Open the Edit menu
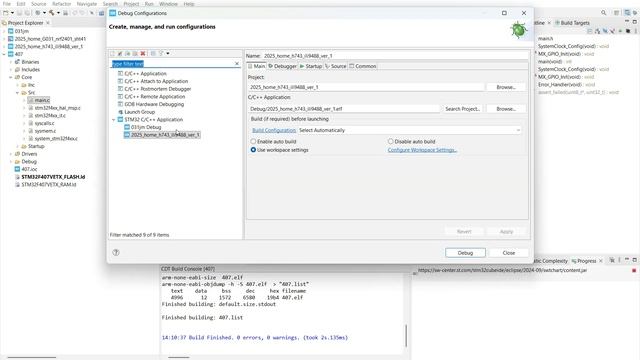 point(21,4)
